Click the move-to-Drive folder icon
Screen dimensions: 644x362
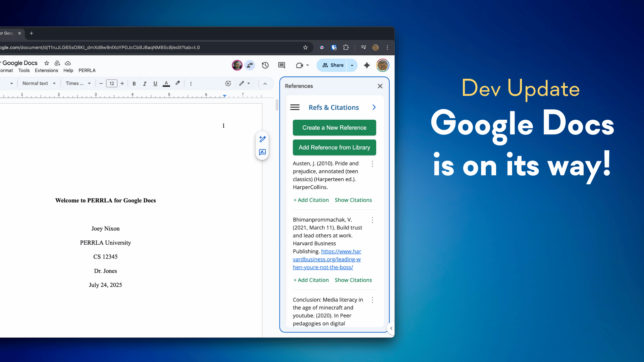point(57,63)
